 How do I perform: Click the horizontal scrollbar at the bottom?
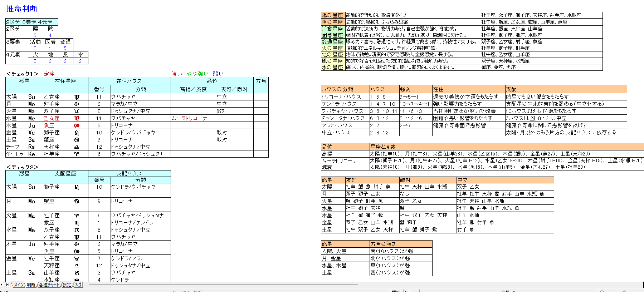pos(222,285)
